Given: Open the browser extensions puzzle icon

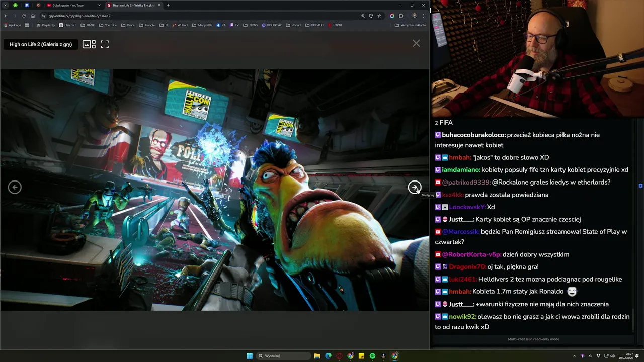Looking at the screenshot, I should 401,16.
